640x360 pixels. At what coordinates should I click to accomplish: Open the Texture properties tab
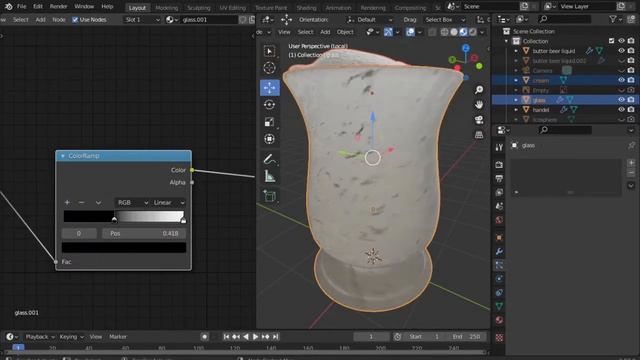[499, 338]
